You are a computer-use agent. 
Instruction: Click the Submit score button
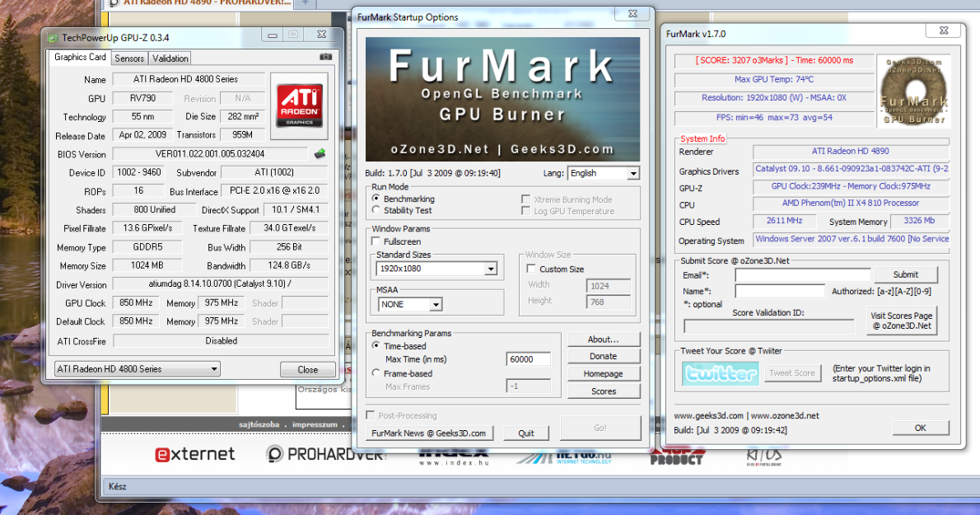pyautogui.click(x=906, y=274)
